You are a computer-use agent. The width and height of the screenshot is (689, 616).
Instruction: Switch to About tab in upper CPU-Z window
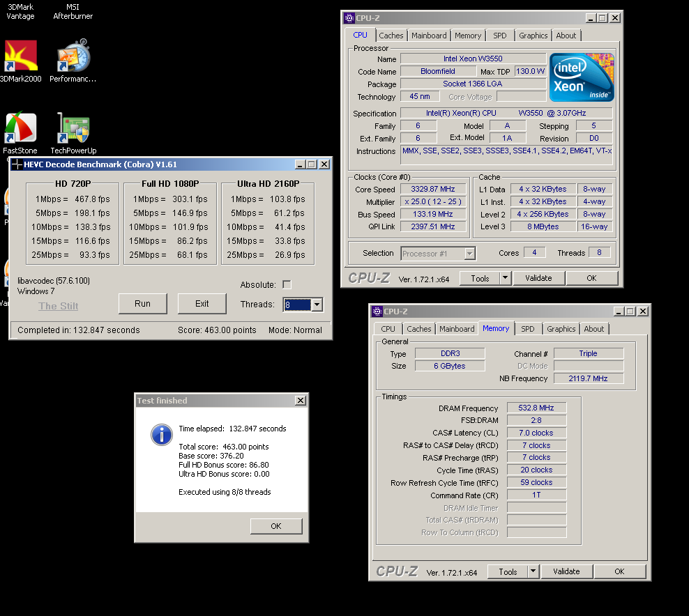pyautogui.click(x=566, y=36)
